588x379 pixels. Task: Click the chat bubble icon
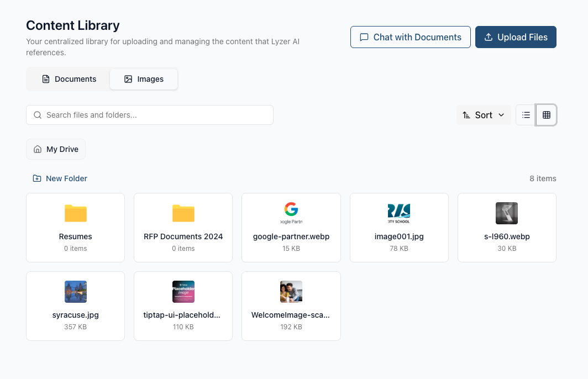[364, 37]
